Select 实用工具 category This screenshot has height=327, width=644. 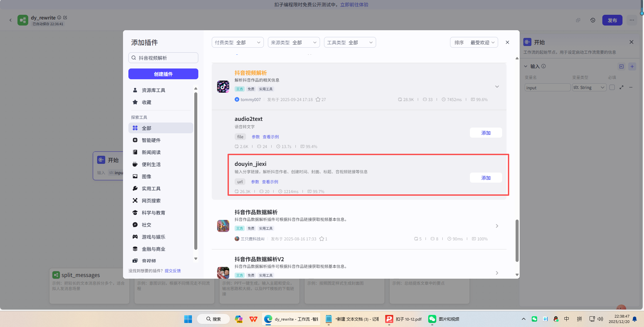(161, 188)
